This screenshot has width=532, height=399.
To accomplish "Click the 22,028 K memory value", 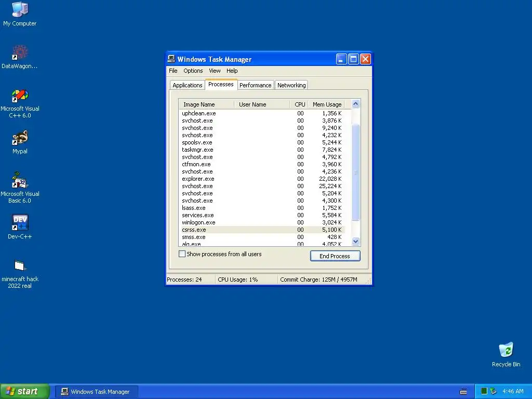I will pos(330,179).
